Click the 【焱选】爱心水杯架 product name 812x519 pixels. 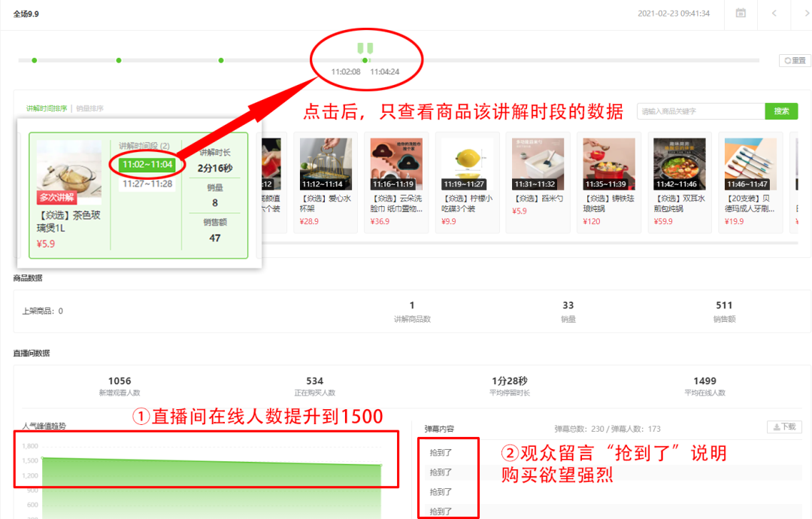pos(326,204)
